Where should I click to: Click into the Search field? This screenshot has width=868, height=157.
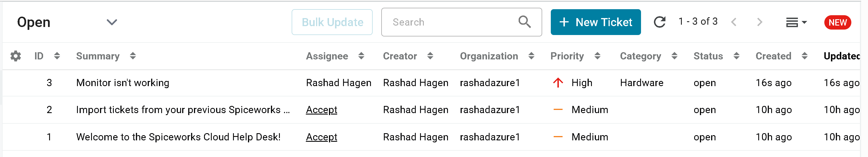click(451, 22)
